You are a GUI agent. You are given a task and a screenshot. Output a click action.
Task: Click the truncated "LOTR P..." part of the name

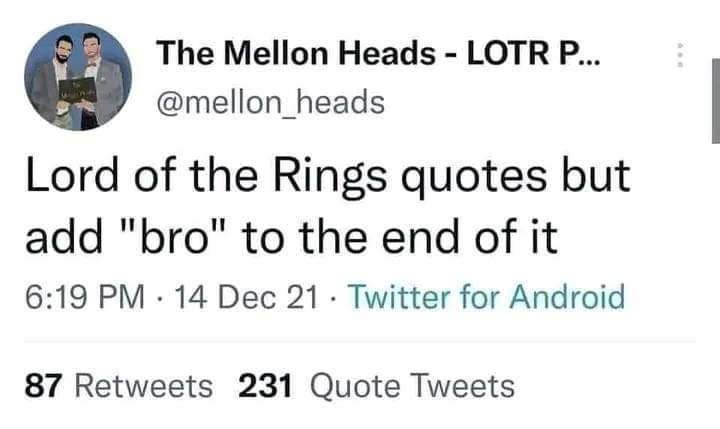tap(533, 53)
